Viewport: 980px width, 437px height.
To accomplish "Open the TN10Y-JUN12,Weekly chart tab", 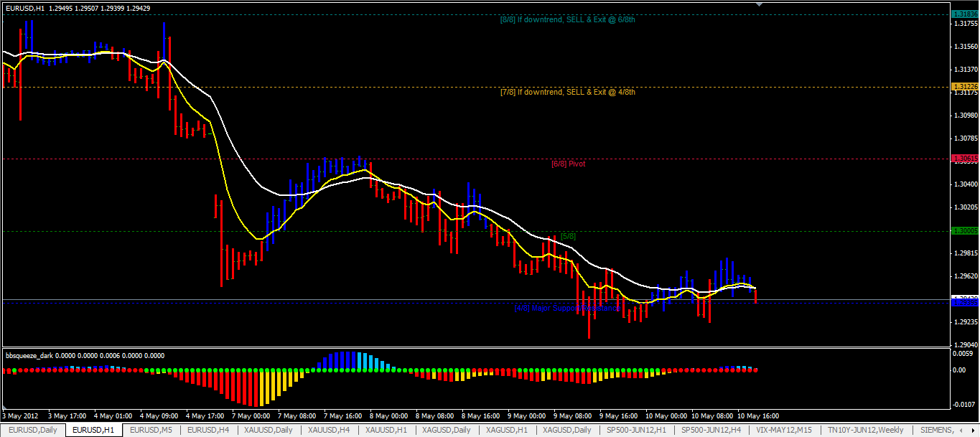I will [866, 430].
